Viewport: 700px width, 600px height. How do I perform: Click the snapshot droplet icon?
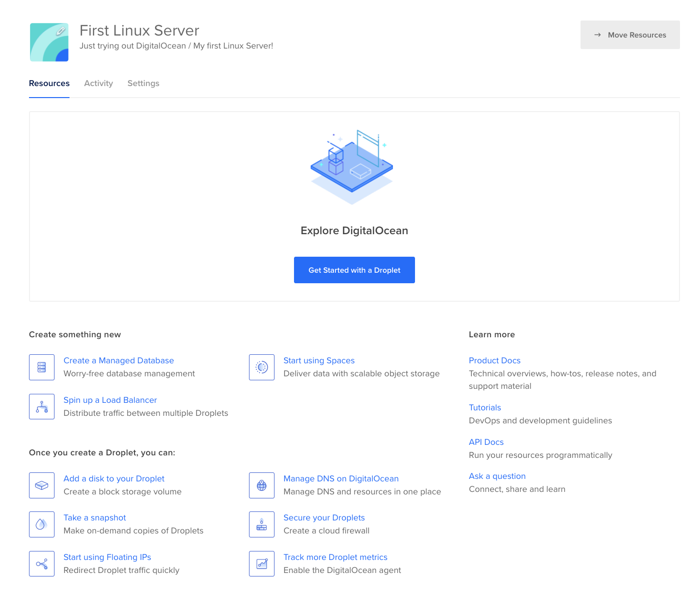[41, 524]
